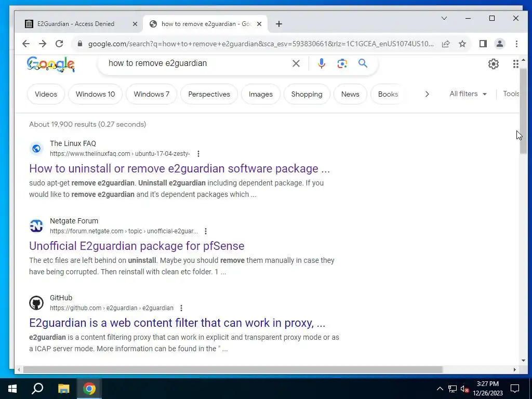Close the how to remove e2guardian tab
The width and height of the screenshot is (532, 399).
coord(259,24)
